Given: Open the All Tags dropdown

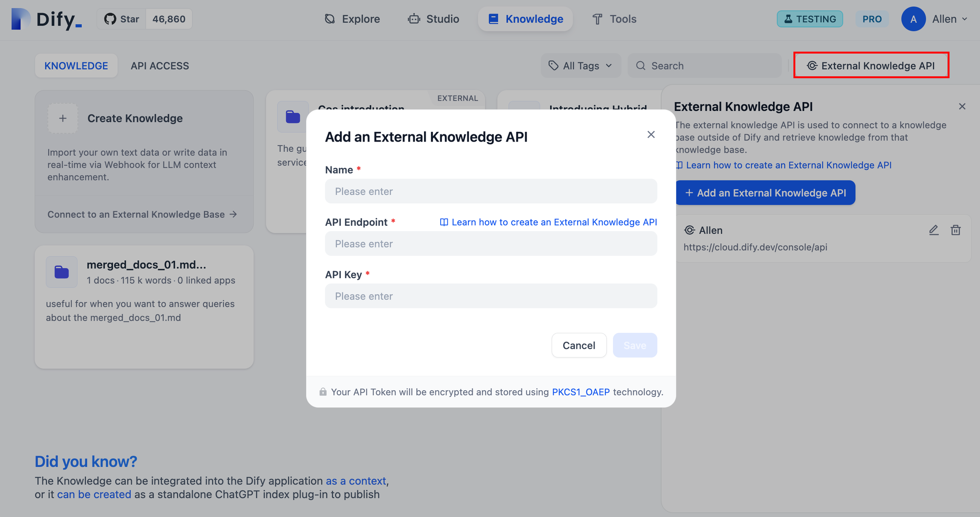Looking at the screenshot, I should pyautogui.click(x=579, y=65).
